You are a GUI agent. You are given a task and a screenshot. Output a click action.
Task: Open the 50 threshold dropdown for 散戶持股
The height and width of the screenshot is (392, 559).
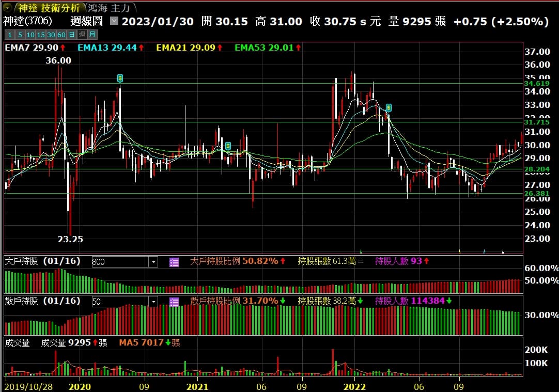tap(153, 302)
